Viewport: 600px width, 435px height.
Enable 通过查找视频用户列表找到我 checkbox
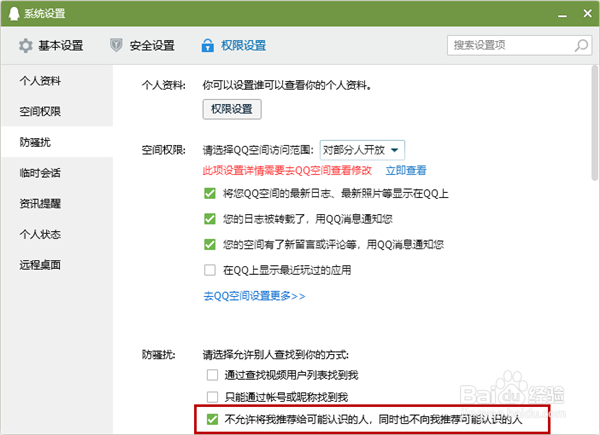click(212, 375)
